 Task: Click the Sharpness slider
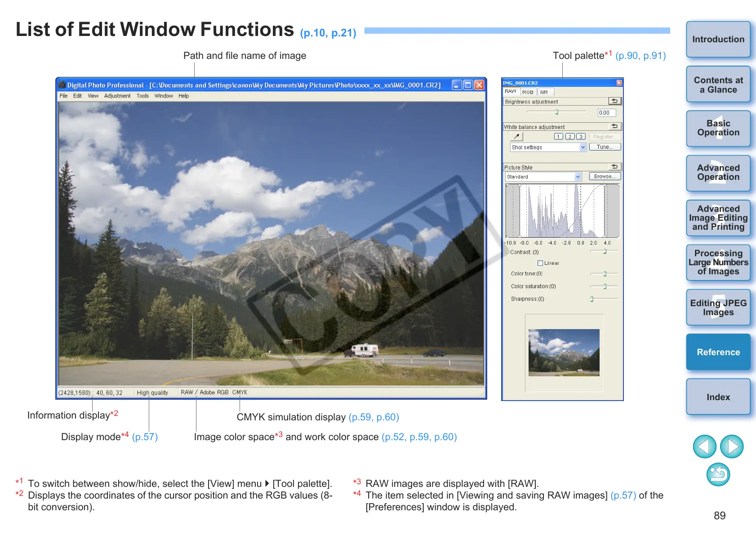tap(605, 299)
